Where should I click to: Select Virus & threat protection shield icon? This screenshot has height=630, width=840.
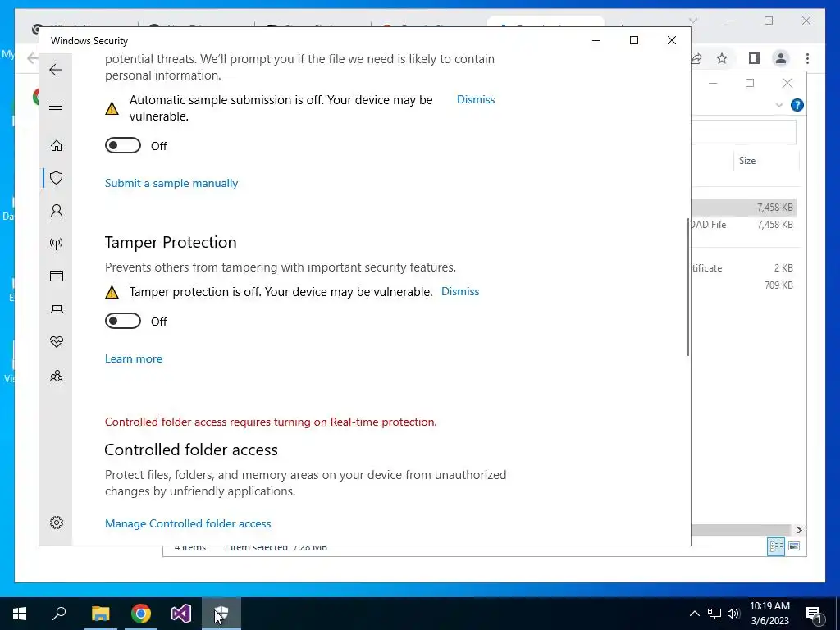coord(57,178)
